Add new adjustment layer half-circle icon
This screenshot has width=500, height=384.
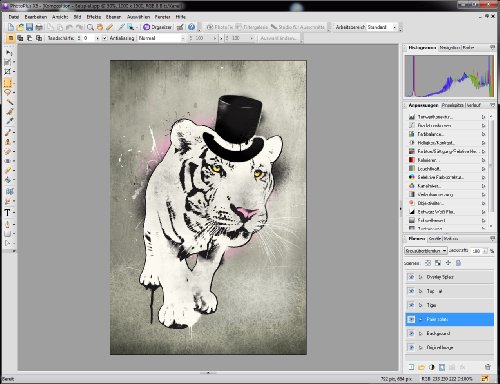pyautogui.click(x=432, y=367)
